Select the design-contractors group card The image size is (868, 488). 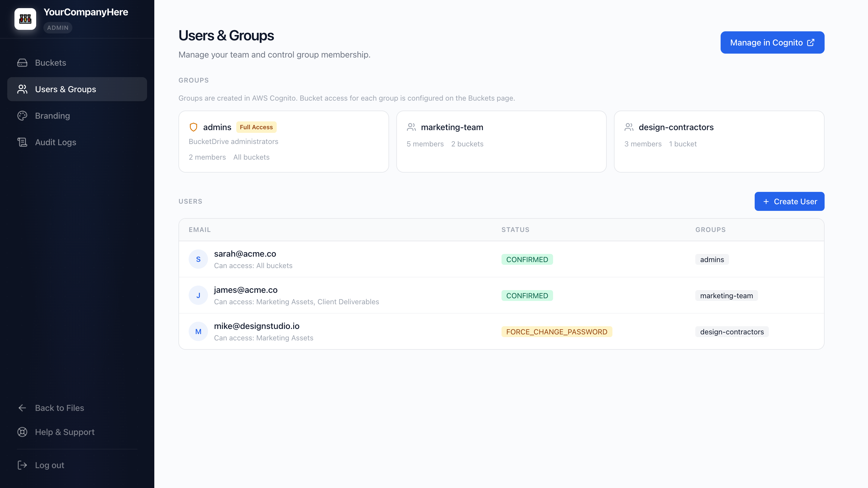[719, 142]
